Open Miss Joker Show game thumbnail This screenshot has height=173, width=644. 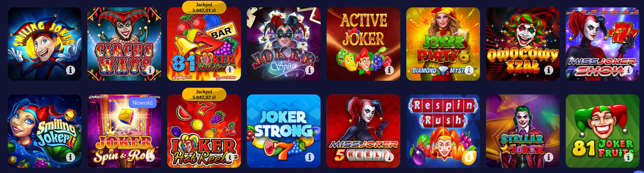click(x=602, y=44)
